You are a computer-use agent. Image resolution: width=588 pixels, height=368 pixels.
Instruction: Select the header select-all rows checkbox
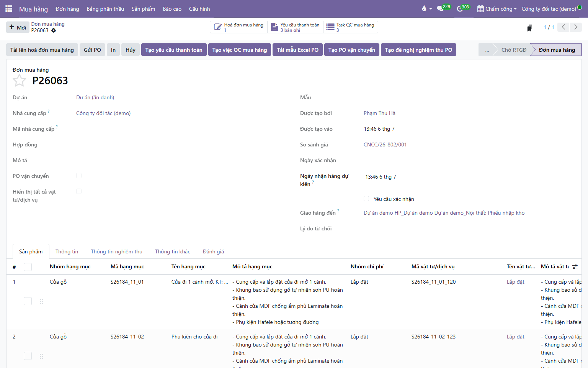[28, 267]
